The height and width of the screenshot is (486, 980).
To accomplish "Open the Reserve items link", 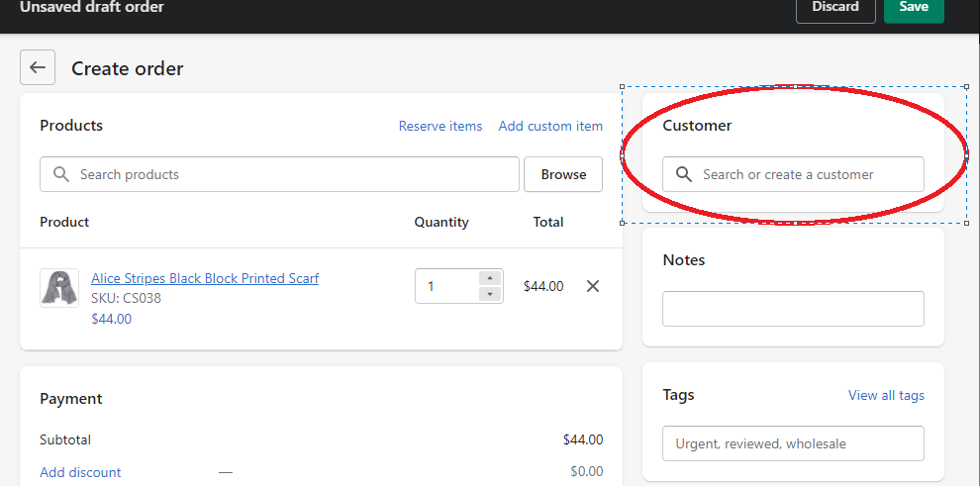I will [x=441, y=126].
